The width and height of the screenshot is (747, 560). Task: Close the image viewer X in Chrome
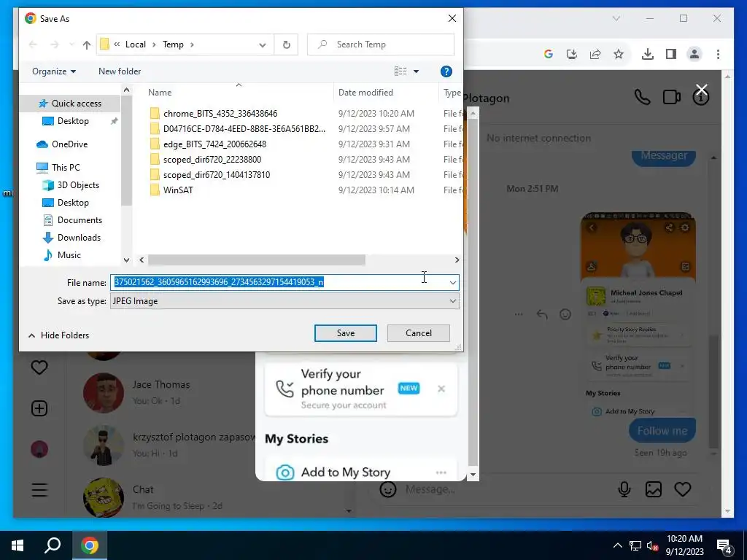[x=701, y=89]
